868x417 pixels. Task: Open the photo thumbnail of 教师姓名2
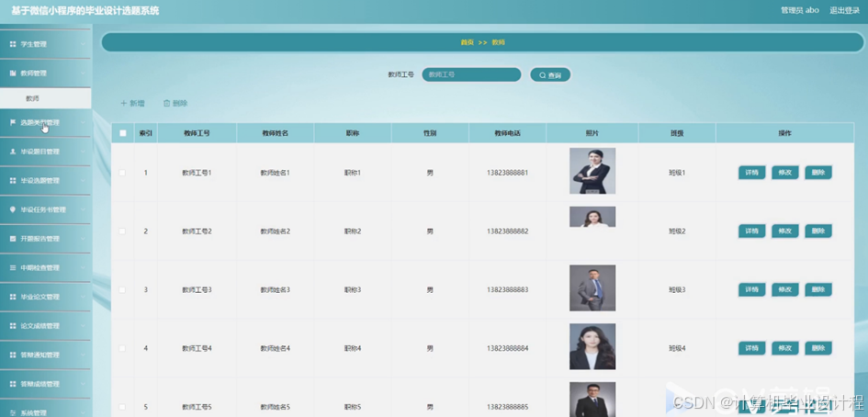coord(592,217)
